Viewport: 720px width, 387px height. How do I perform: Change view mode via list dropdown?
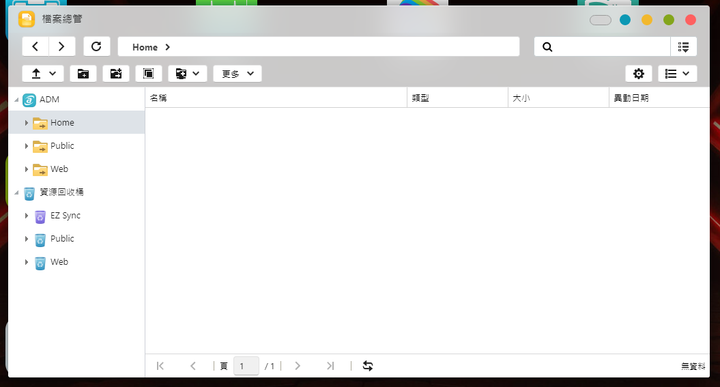click(x=677, y=73)
